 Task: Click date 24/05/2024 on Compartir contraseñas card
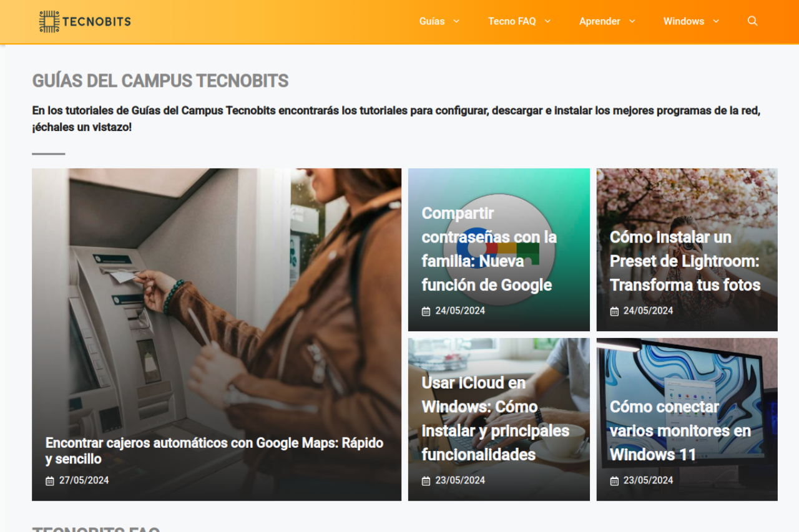click(460, 311)
